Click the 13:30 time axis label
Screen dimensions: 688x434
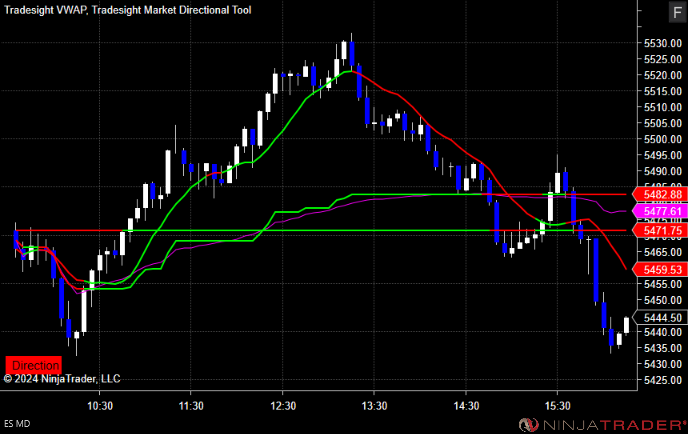[x=374, y=406]
